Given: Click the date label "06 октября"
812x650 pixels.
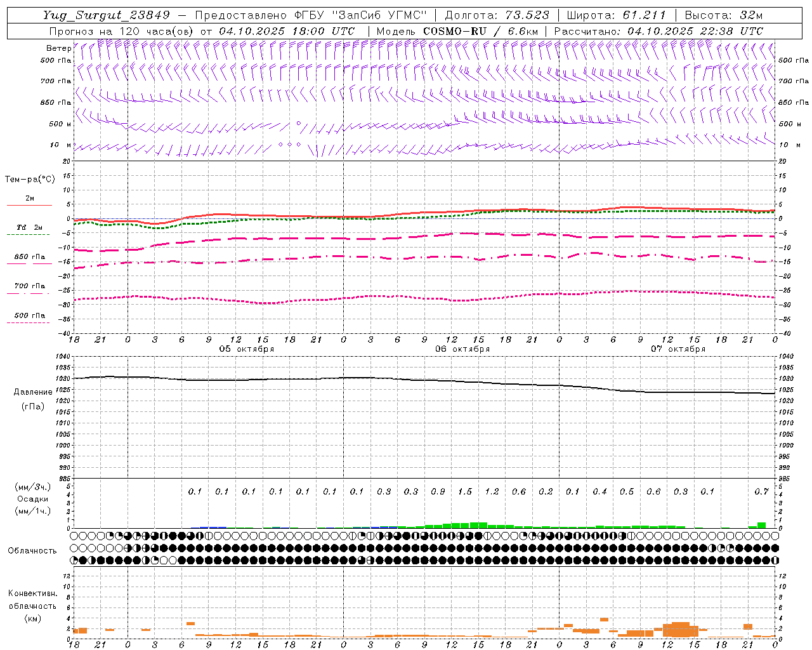Looking at the screenshot, I should 462,349.
